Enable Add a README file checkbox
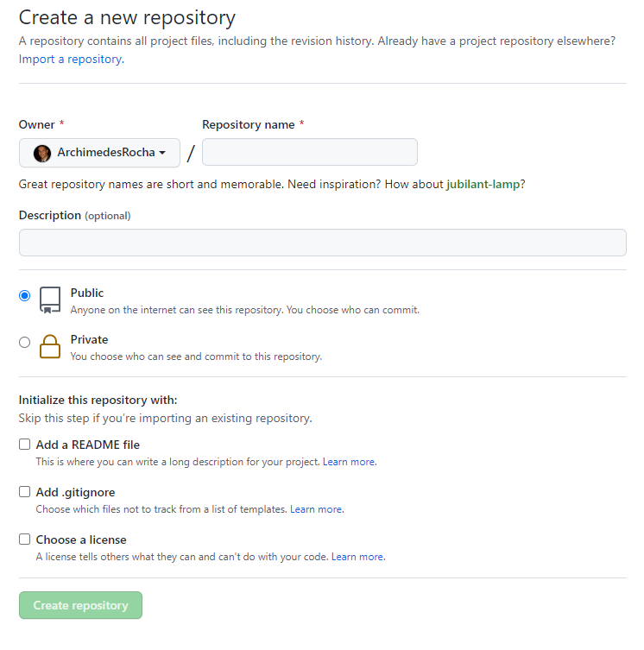This screenshot has height=650, width=644. point(25,445)
